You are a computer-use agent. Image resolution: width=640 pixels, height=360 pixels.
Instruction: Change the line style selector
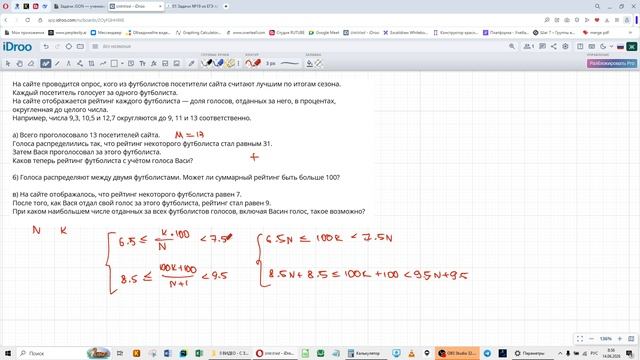click(x=290, y=63)
